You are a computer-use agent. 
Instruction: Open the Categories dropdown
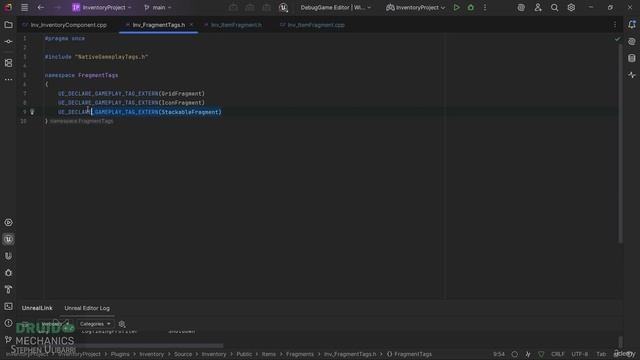click(95, 324)
